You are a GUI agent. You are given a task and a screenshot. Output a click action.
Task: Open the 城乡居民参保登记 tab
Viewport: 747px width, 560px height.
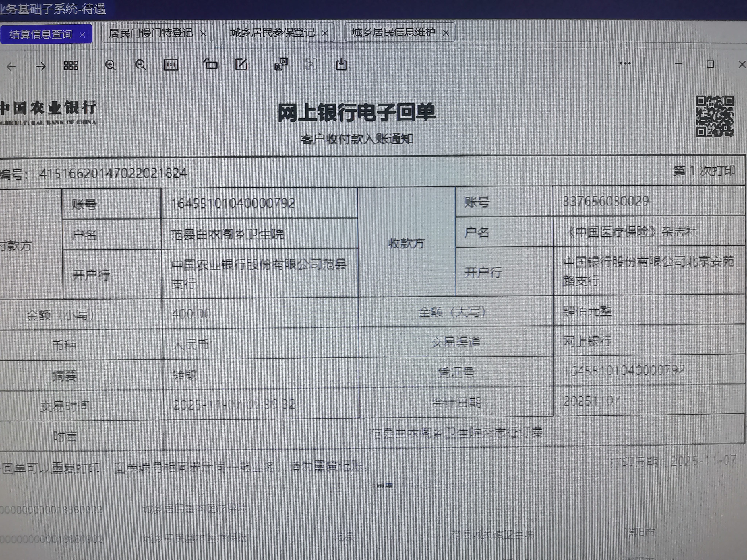pyautogui.click(x=272, y=33)
